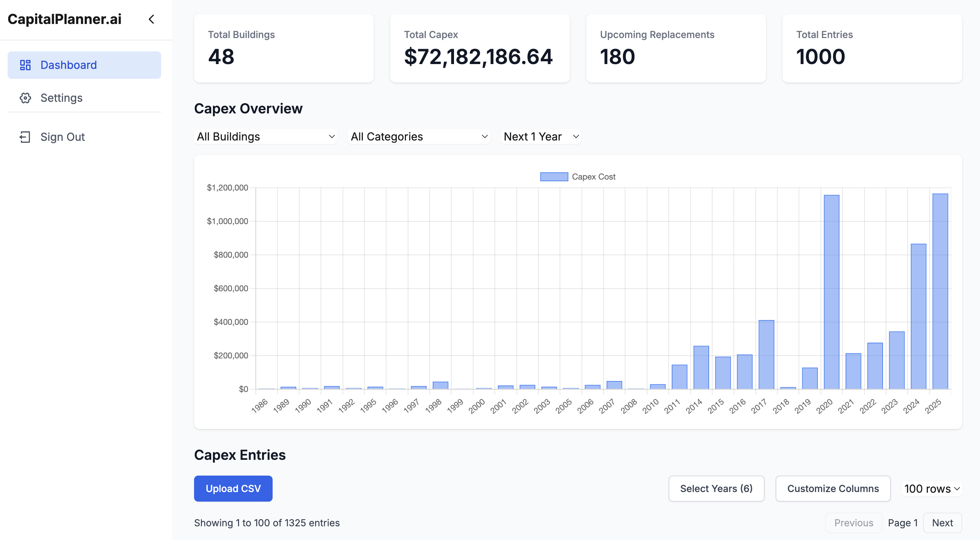Screen dimensions: 980x540
Task: Click the Dashboard grid icon in sidebar
Action: tap(25, 65)
